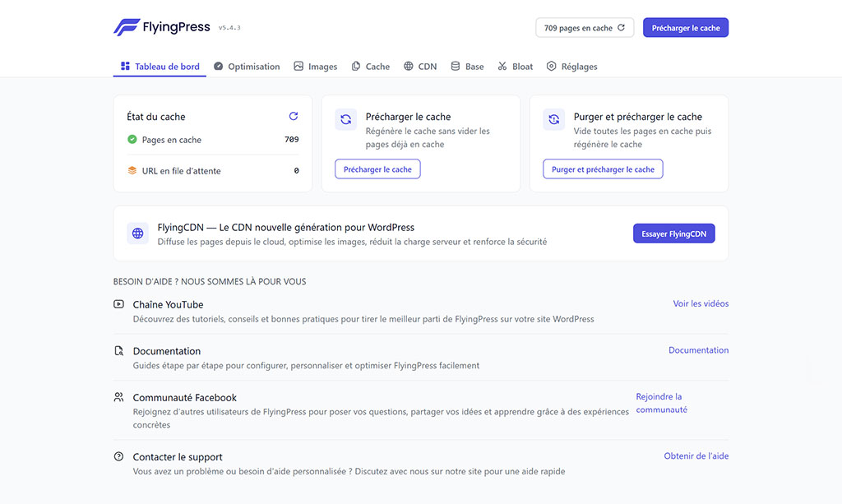Click the Purger et précharger card icon
This screenshot has height=504, width=842.
(553, 119)
